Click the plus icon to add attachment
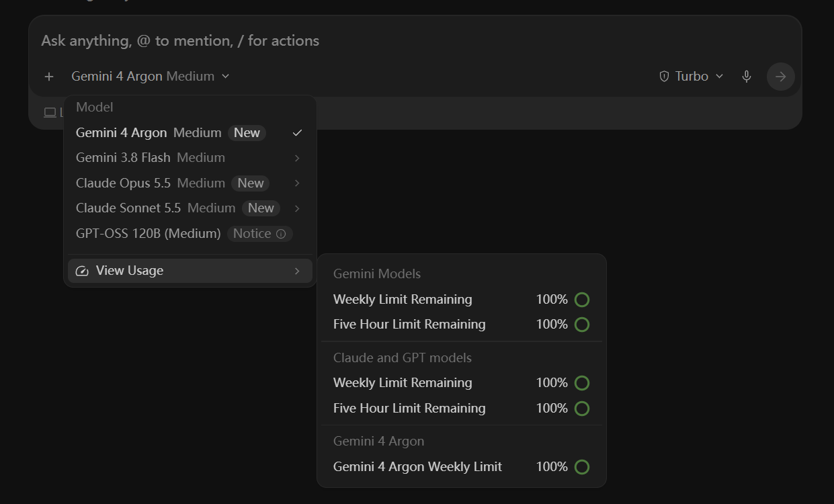834x504 pixels. point(49,77)
